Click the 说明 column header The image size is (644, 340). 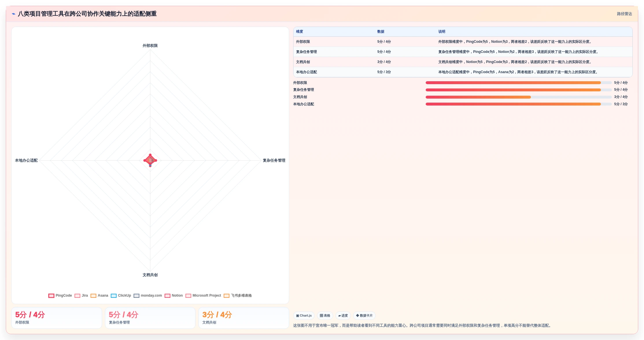coord(442,32)
